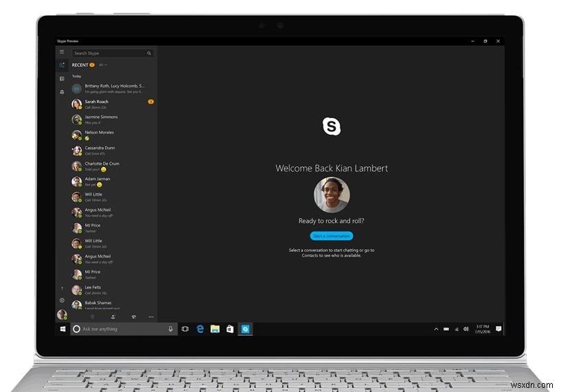Screen dimensions: 561x392
Task: Open Skype settings gear icon
Action: [x=62, y=301]
